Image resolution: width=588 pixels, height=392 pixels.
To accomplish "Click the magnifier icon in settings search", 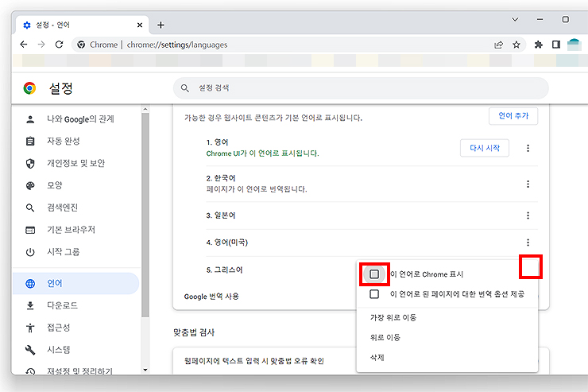I will pyautogui.click(x=184, y=88).
